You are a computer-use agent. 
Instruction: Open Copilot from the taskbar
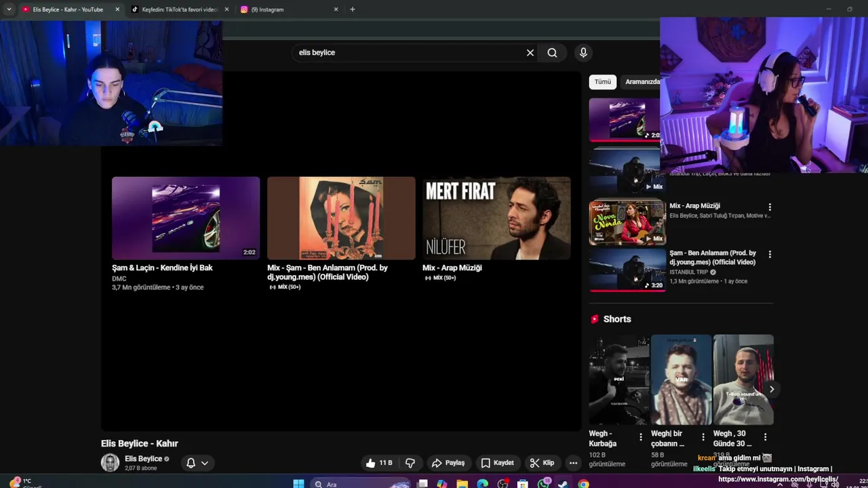(x=442, y=483)
